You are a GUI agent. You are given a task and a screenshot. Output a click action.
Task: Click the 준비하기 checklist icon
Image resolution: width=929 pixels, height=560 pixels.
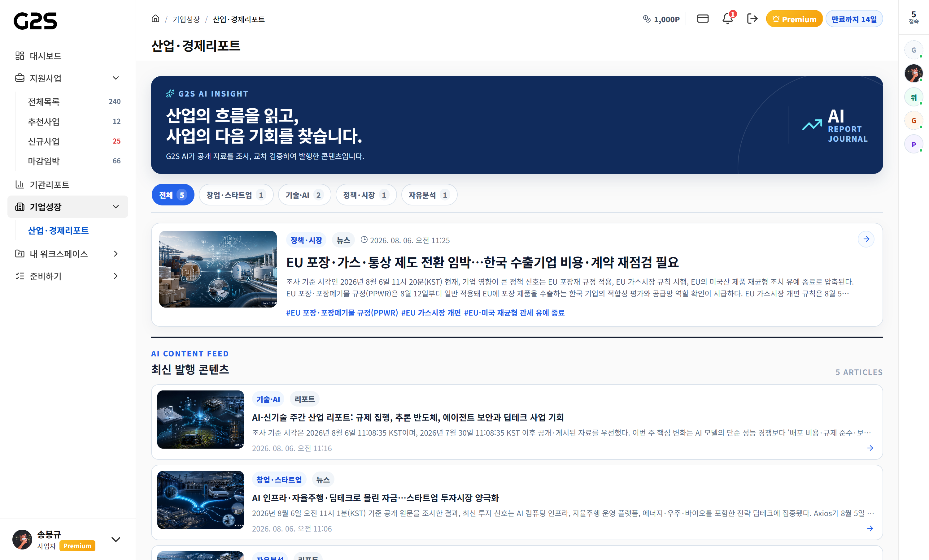[20, 276]
